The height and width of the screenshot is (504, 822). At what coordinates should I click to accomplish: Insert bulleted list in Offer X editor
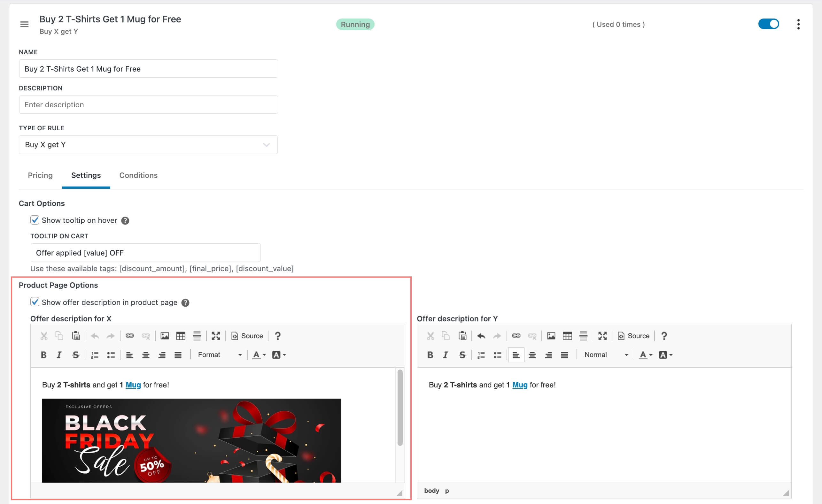tap(111, 355)
